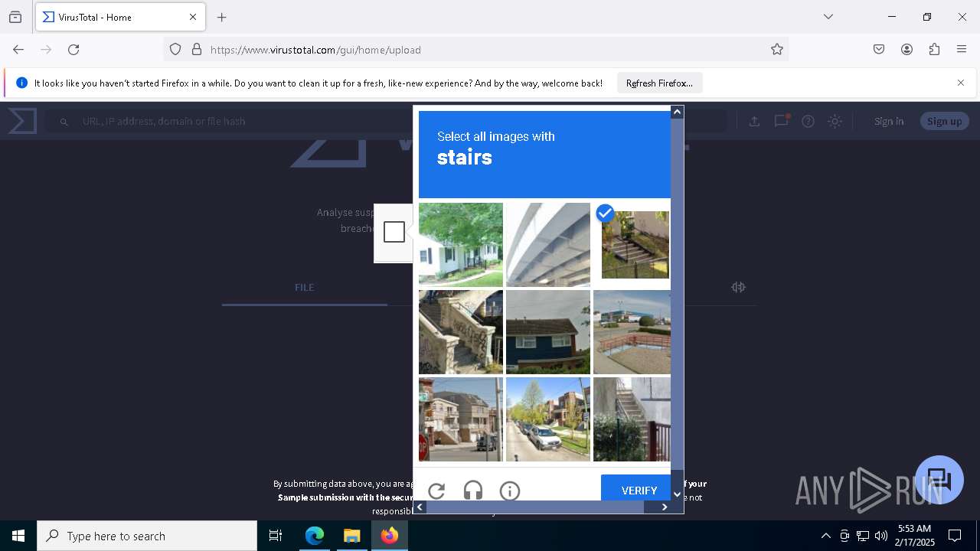Open the list all tabs dropdown

828,17
